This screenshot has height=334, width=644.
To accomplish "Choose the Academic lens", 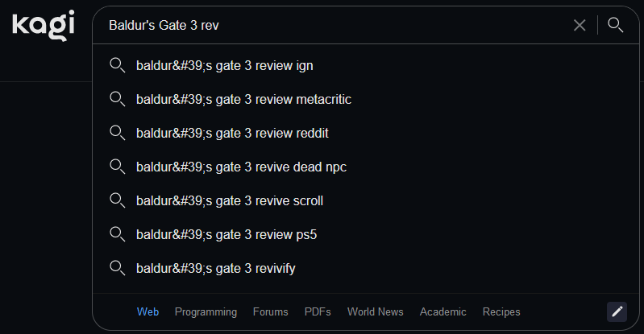I will coord(442,311).
